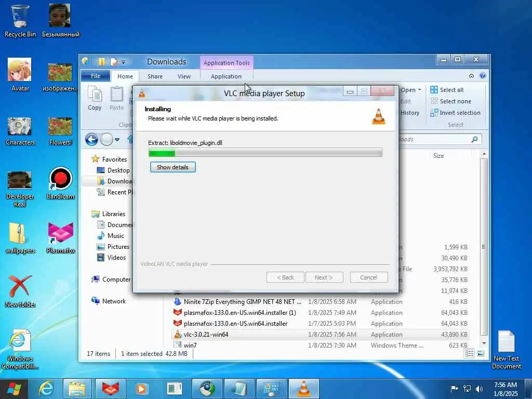Image resolution: width=532 pixels, height=399 pixels.
Task: Click Select all in ribbon
Action: [447, 90]
